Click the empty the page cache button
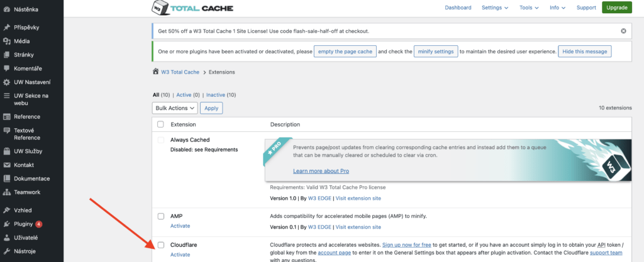This screenshot has height=262, width=644. click(x=343, y=52)
